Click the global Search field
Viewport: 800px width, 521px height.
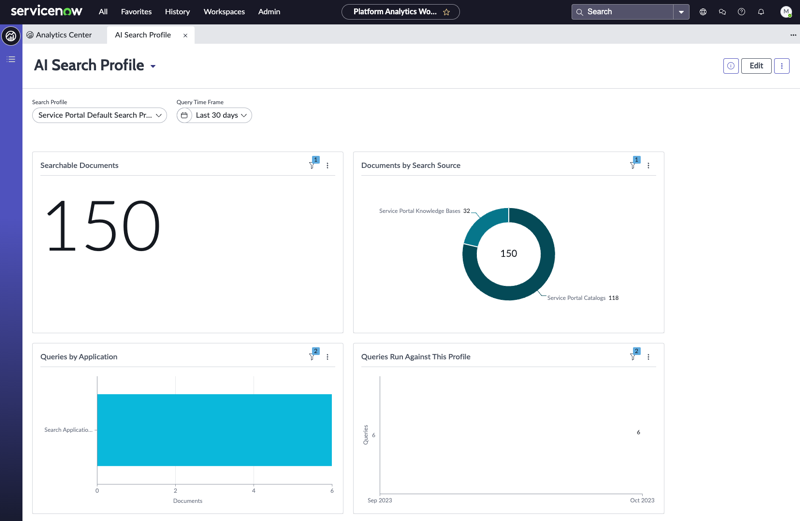point(622,12)
